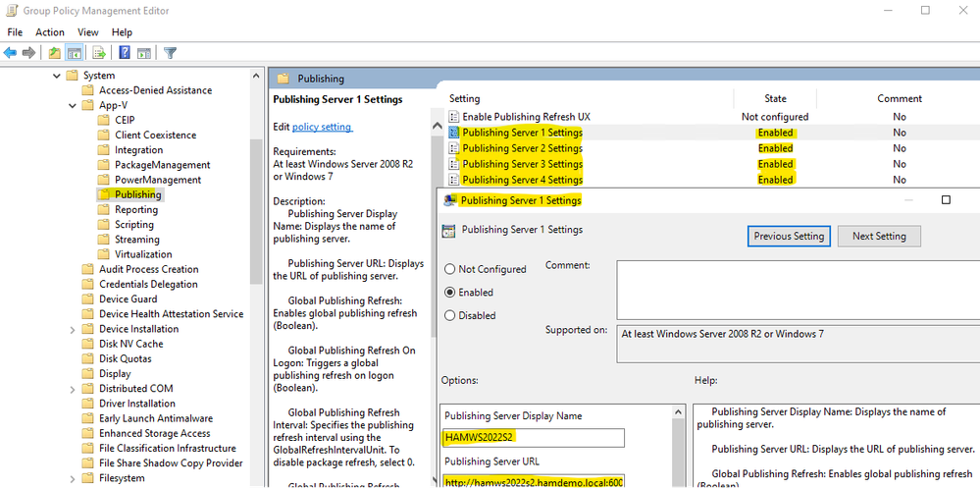Select the Early Launch Antimalware tree item
980x489 pixels.
[x=156, y=419]
